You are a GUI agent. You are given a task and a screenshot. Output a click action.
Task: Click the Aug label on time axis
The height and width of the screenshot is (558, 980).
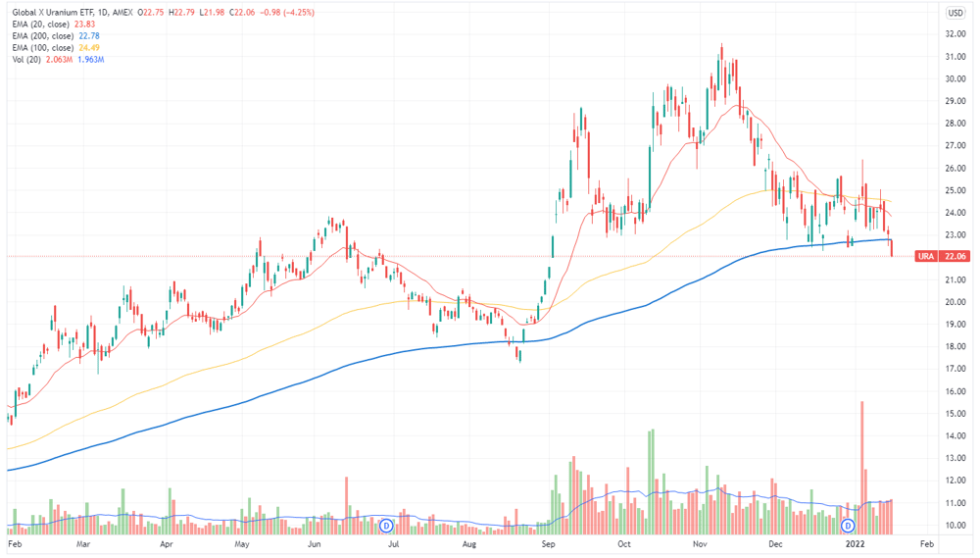(469, 544)
